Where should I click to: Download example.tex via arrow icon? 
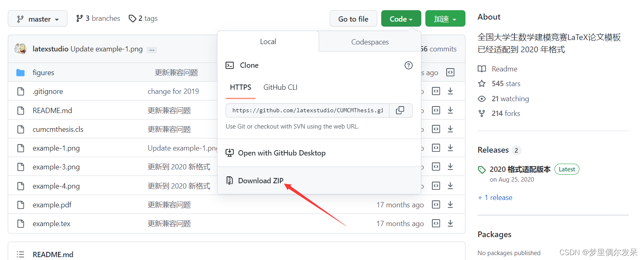click(x=450, y=223)
